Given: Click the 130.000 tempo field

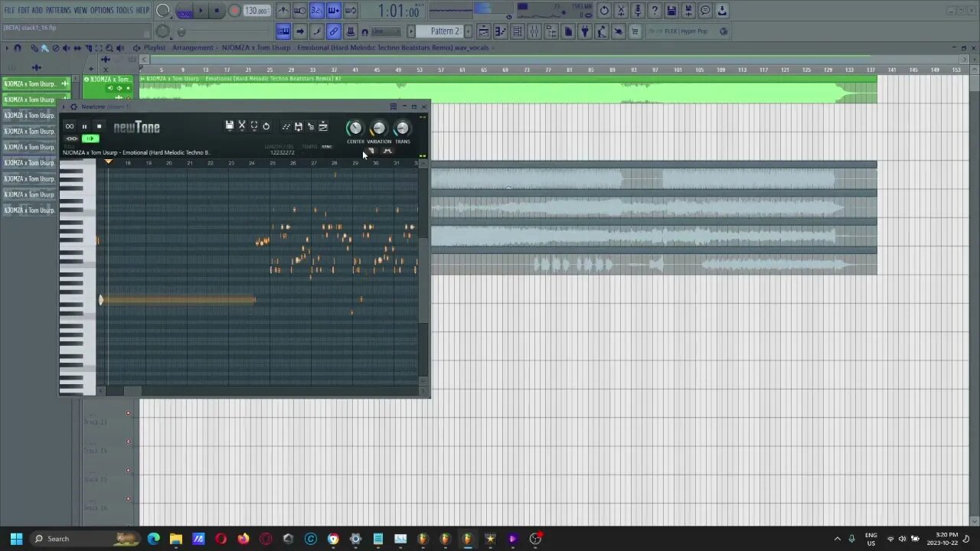Looking at the screenshot, I should 256,11.
